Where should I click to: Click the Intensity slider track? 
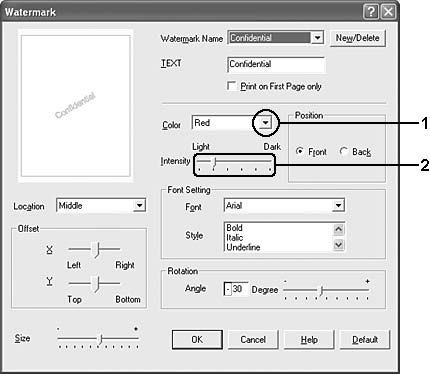(x=234, y=162)
